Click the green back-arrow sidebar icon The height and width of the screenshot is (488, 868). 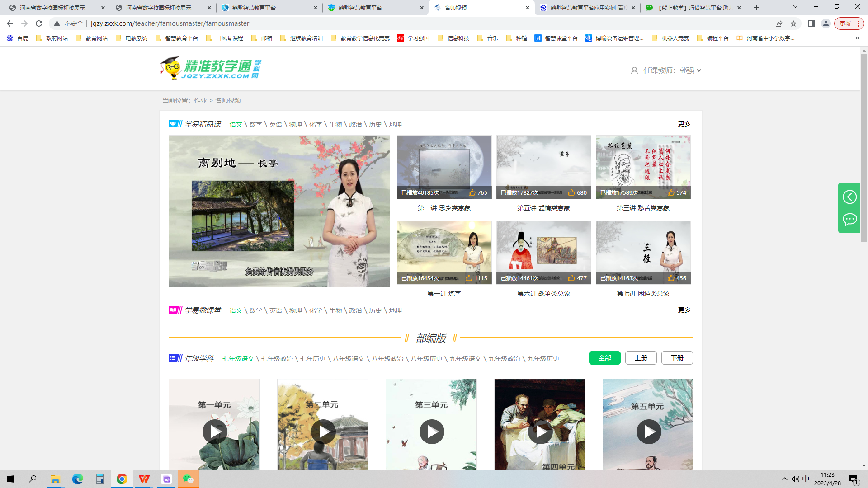pos(849,197)
